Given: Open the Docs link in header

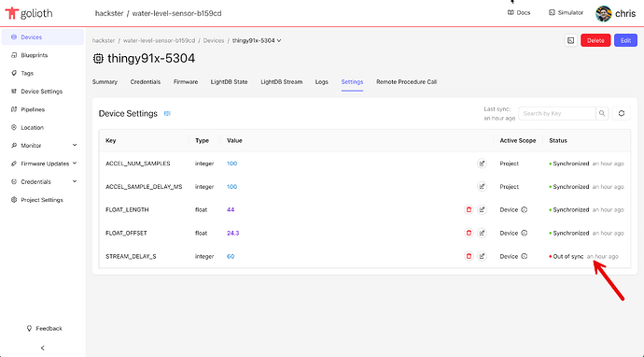Looking at the screenshot, I should click(x=519, y=13).
